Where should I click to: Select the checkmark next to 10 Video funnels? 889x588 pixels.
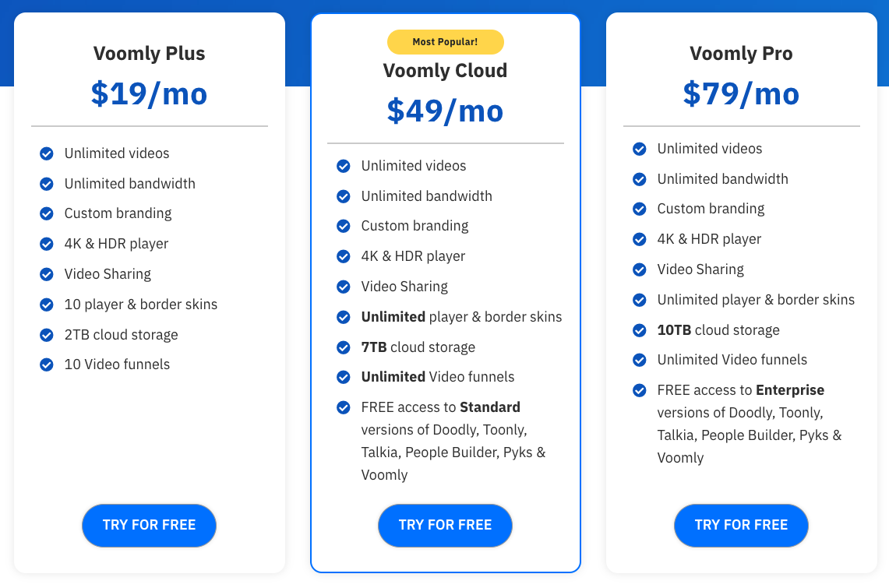46,364
